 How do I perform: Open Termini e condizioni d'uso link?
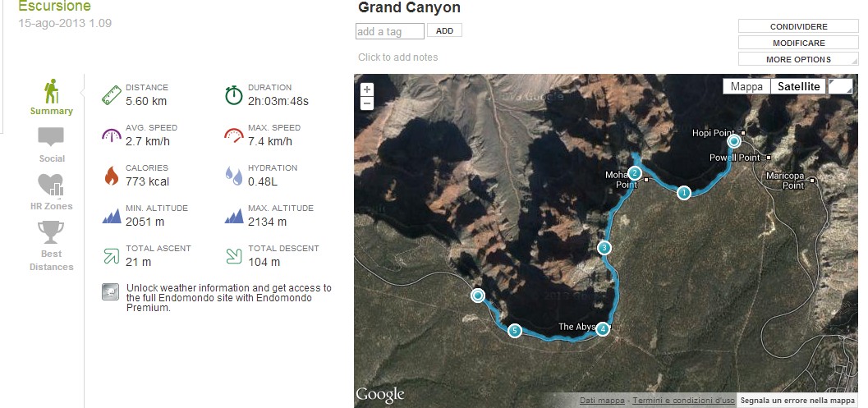click(x=684, y=401)
